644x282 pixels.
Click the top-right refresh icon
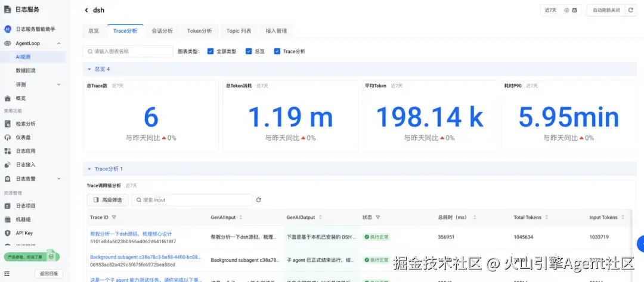[631, 10]
